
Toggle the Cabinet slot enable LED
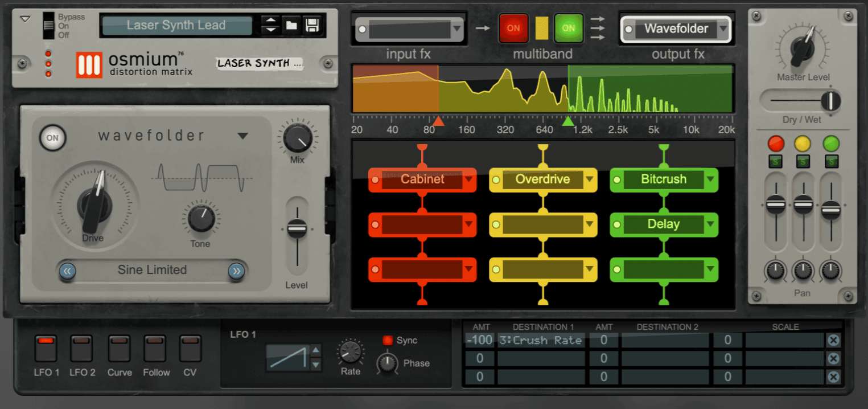pos(375,180)
